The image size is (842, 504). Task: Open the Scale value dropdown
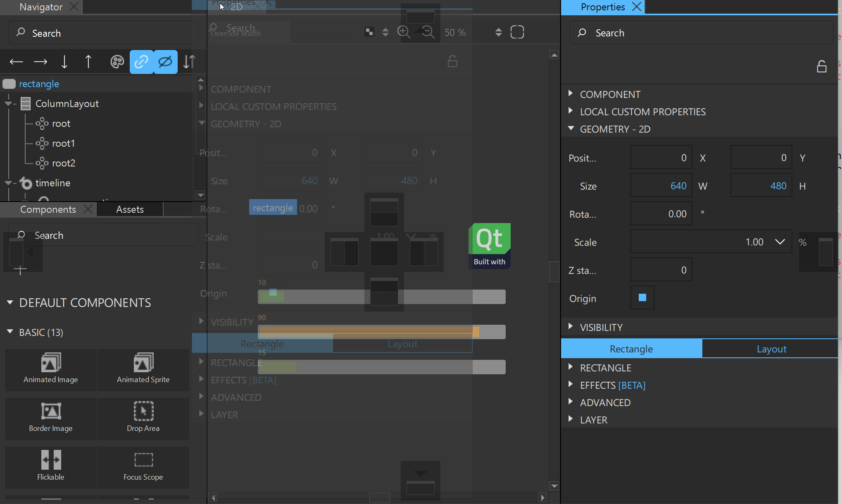pos(780,242)
